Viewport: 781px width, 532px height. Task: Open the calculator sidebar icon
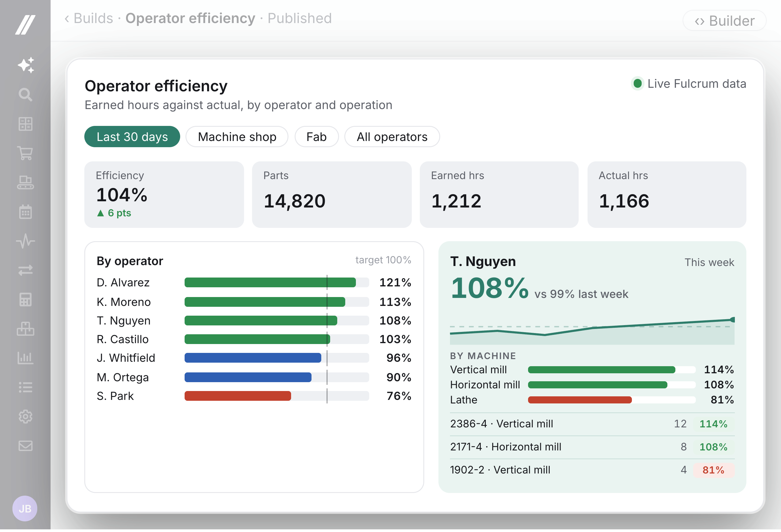point(25,300)
